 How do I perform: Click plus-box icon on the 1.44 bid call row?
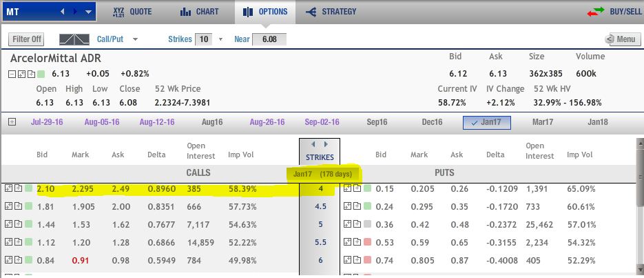[x=18, y=224]
